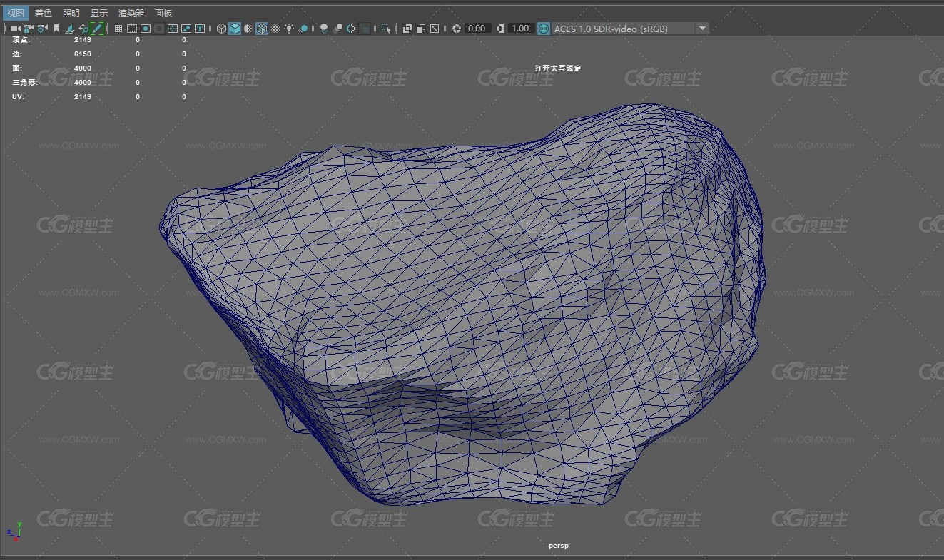Click the 打开大写锁定 message text
944x560 pixels.
point(558,68)
